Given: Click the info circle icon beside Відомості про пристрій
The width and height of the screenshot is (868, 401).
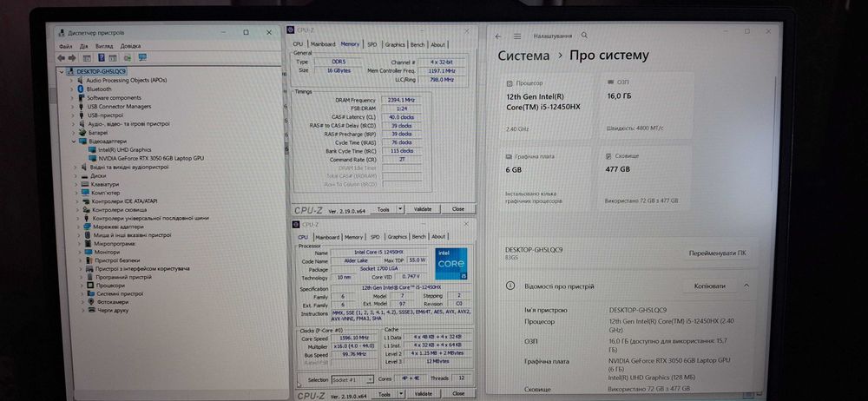Looking at the screenshot, I should pos(511,286).
